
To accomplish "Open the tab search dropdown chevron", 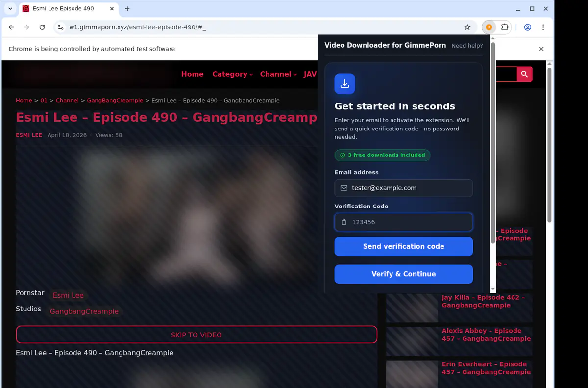I will point(10,9).
